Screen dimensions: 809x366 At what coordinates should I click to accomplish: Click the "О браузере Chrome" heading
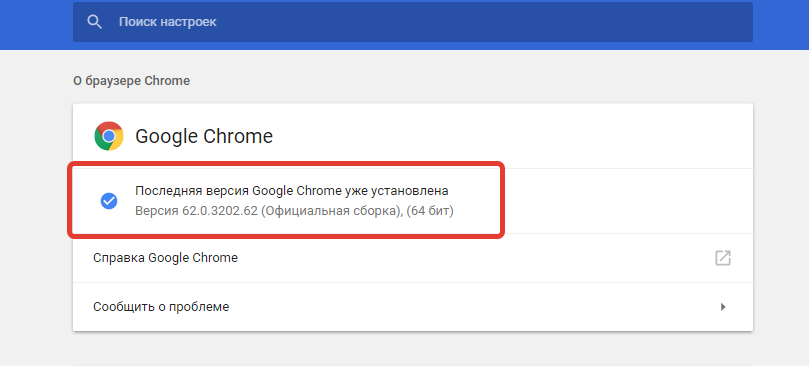point(132,81)
